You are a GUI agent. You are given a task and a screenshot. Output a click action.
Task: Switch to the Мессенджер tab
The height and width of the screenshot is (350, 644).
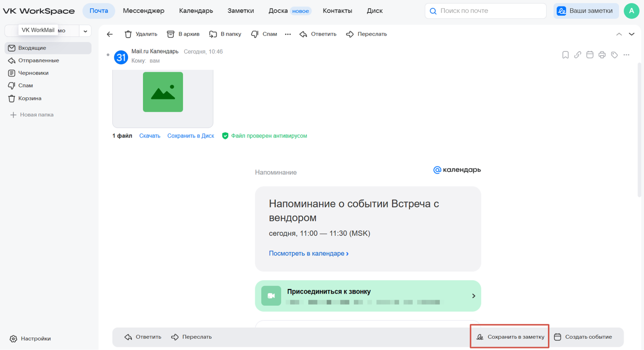(x=143, y=11)
